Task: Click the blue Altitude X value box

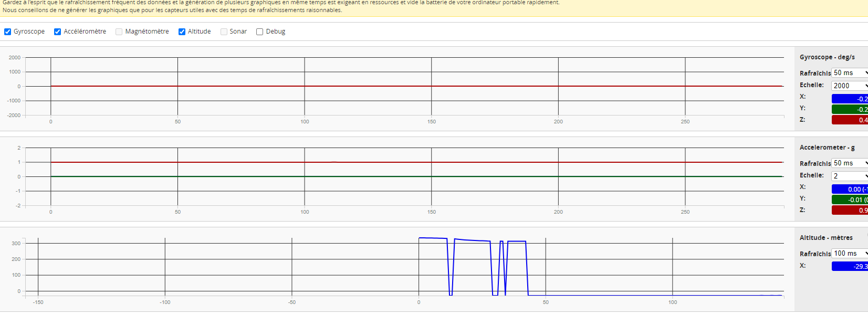Action: click(x=850, y=266)
